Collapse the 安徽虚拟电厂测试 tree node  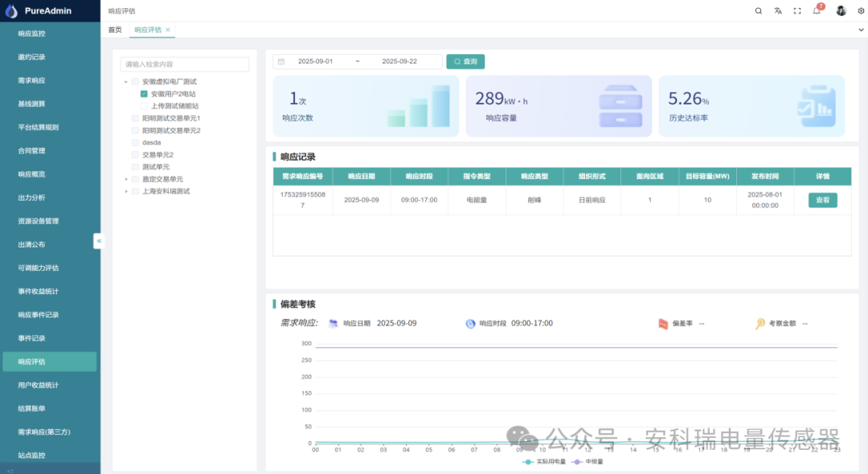(x=125, y=82)
